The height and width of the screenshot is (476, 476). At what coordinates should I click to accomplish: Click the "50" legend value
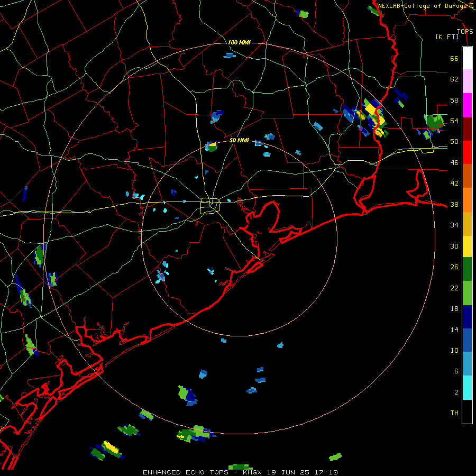[x=454, y=142]
